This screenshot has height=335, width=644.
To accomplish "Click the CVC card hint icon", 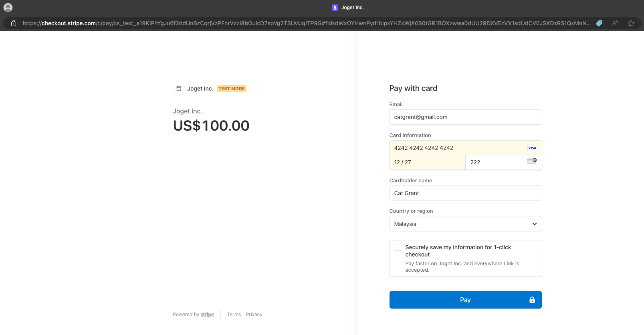I will [531, 161].
